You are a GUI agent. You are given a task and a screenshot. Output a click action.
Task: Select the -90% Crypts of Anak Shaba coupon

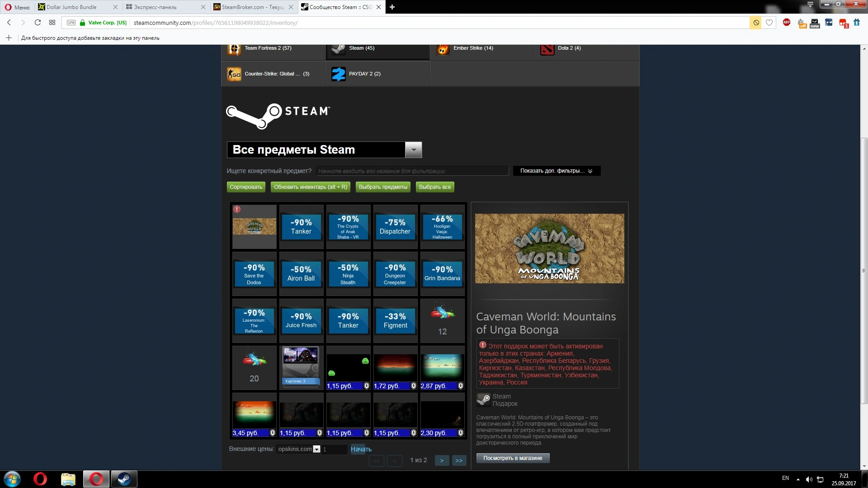click(349, 227)
